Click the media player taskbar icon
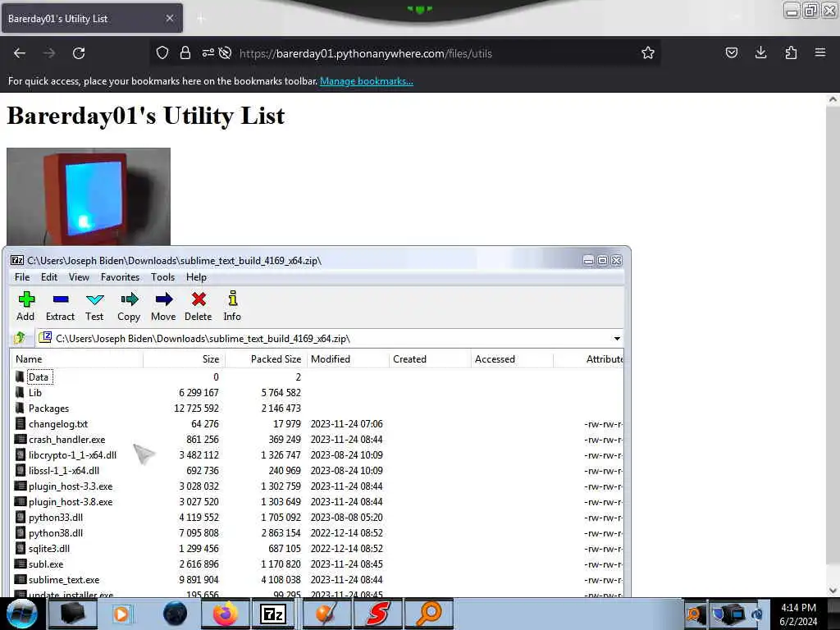This screenshot has height=630, width=840. 121,614
